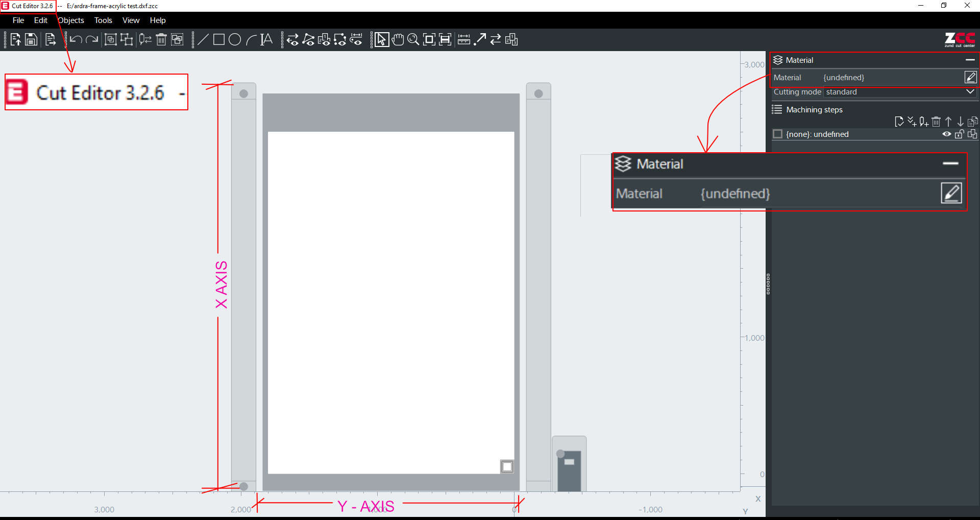Click the side panel splitter handle
The width and height of the screenshot is (980, 520).
(x=768, y=284)
